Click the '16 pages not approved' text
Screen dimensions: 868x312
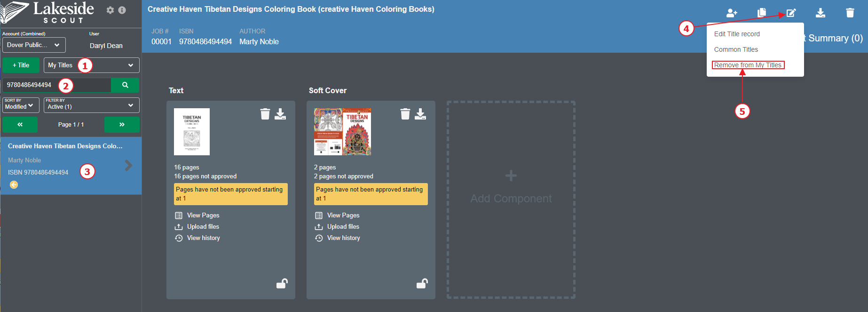point(205,176)
